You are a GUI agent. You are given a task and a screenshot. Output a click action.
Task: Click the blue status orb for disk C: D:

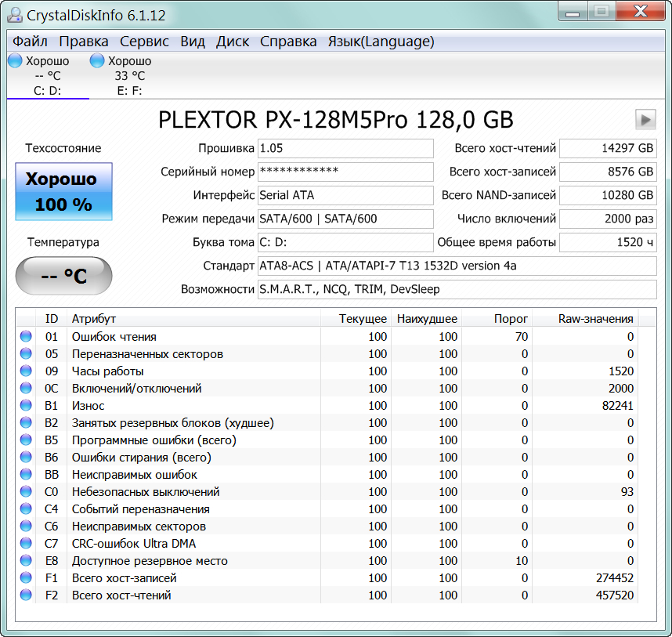[x=15, y=60]
